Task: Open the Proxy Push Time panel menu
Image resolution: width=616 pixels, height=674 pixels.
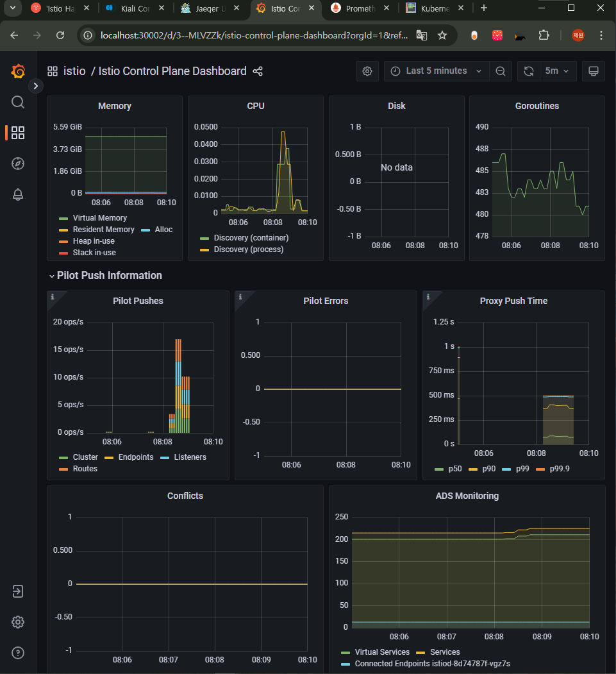Action: coord(513,301)
